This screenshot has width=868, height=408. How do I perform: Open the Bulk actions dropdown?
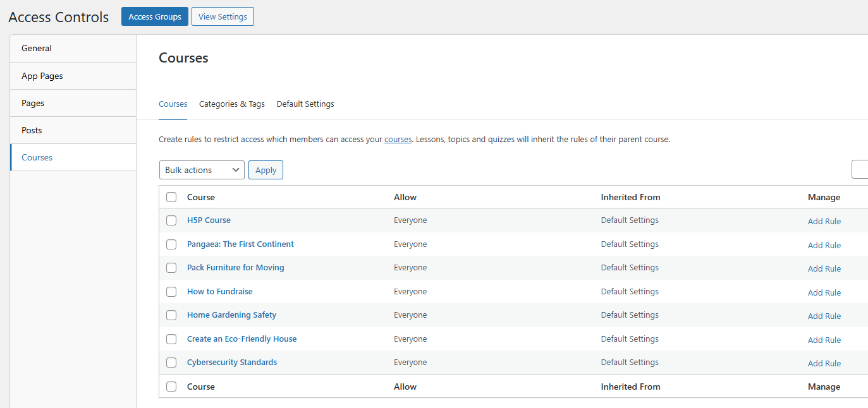tap(202, 169)
